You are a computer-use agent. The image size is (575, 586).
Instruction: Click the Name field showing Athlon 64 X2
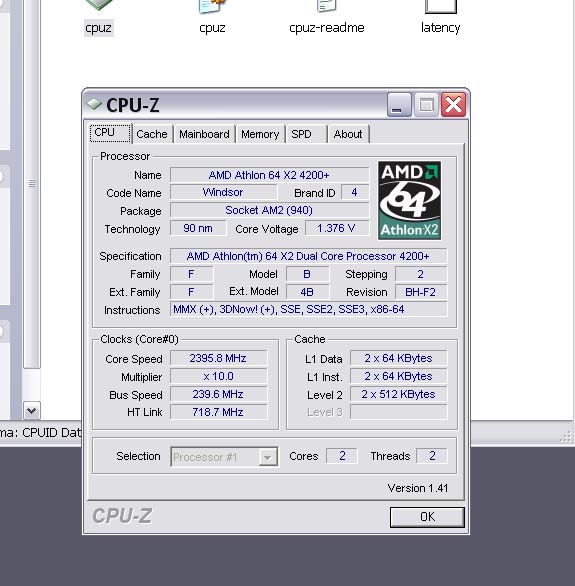coord(269,175)
